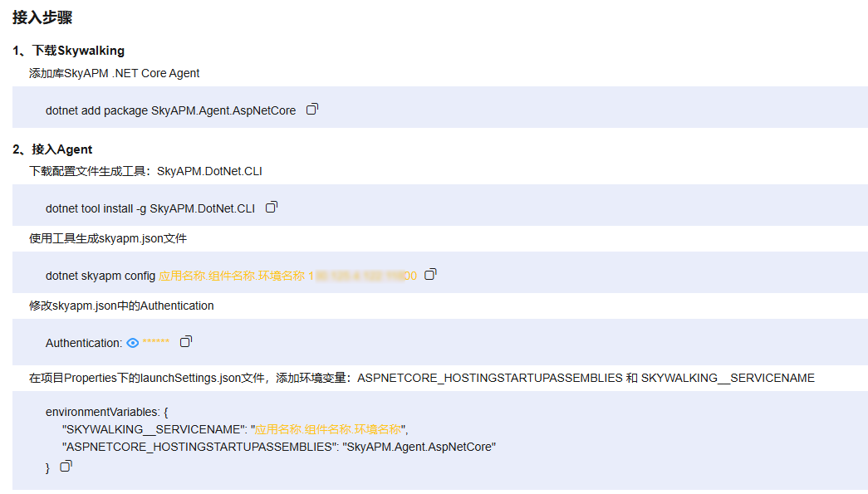The image size is (868, 494).
Task: Click '修改skyapm.json中的Authentication' text
Action: tap(121, 306)
